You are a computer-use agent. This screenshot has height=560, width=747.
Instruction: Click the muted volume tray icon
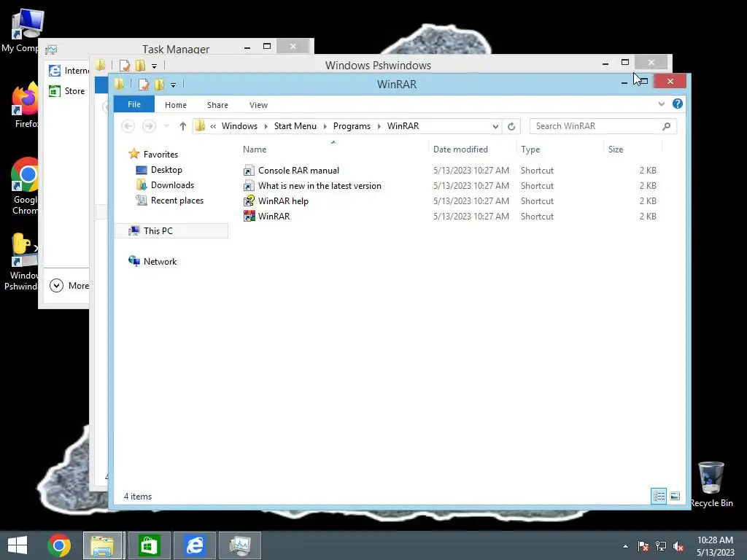(x=678, y=546)
